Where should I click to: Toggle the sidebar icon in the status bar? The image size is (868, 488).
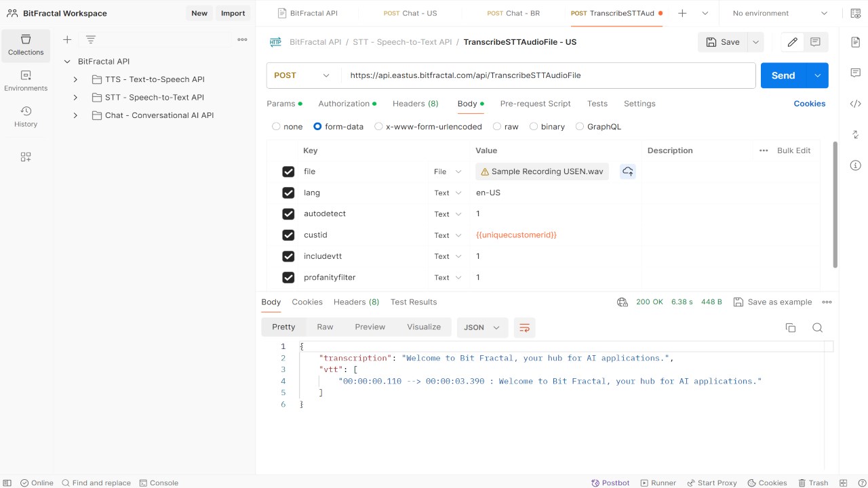click(7, 483)
